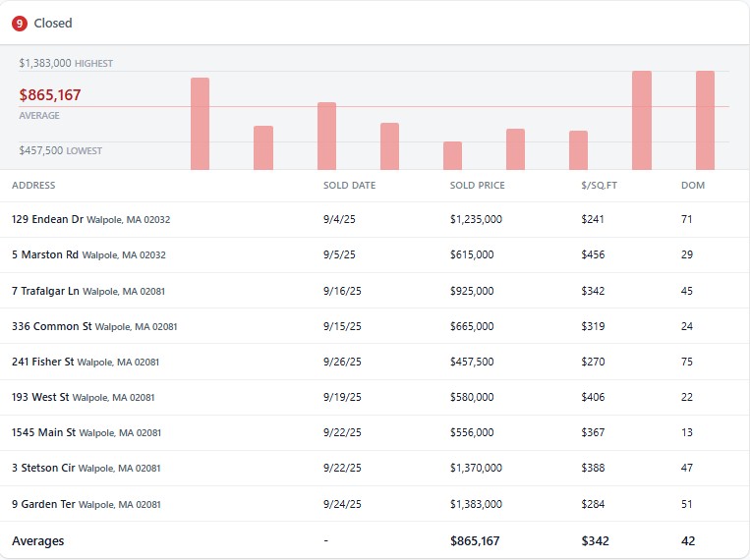Screen dimensions: 750x560
Task: Click the last bar in the price chart
Action: tap(705, 120)
